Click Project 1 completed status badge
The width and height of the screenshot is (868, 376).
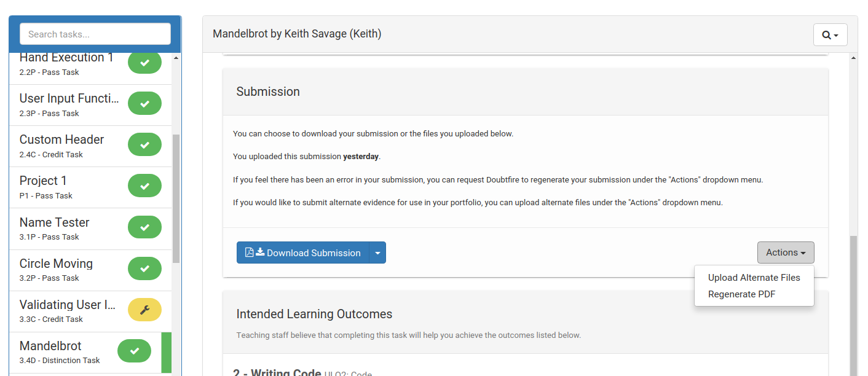(144, 186)
